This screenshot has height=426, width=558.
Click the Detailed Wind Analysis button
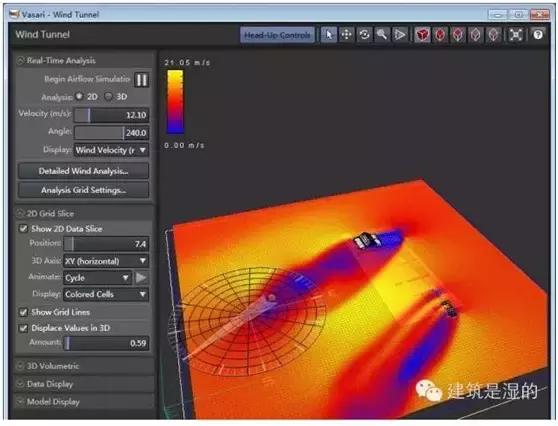pyautogui.click(x=83, y=171)
